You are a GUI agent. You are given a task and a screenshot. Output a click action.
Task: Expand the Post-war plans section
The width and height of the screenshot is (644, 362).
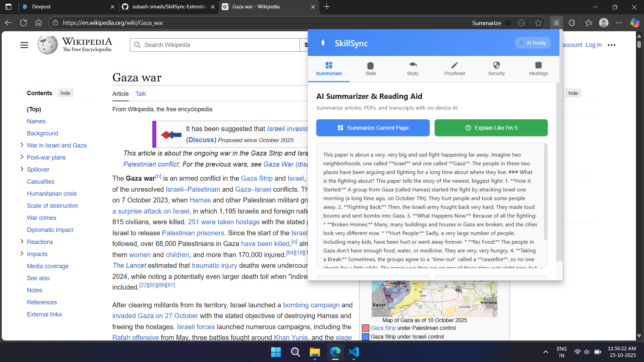[22, 157]
